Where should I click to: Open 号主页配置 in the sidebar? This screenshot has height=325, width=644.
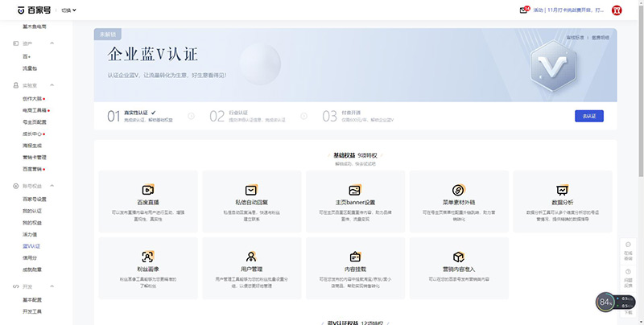(35, 122)
